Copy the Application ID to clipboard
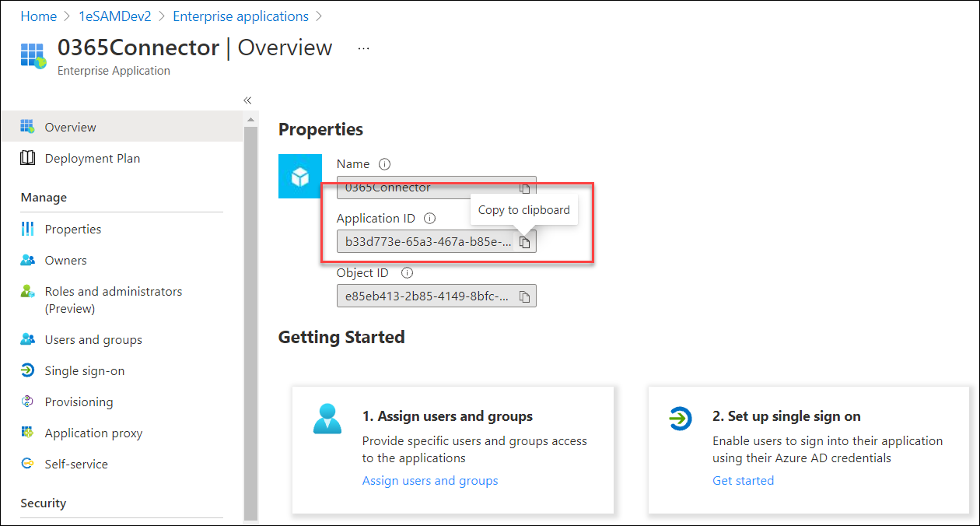The width and height of the screenshot is (980, 526). (525, 243)
